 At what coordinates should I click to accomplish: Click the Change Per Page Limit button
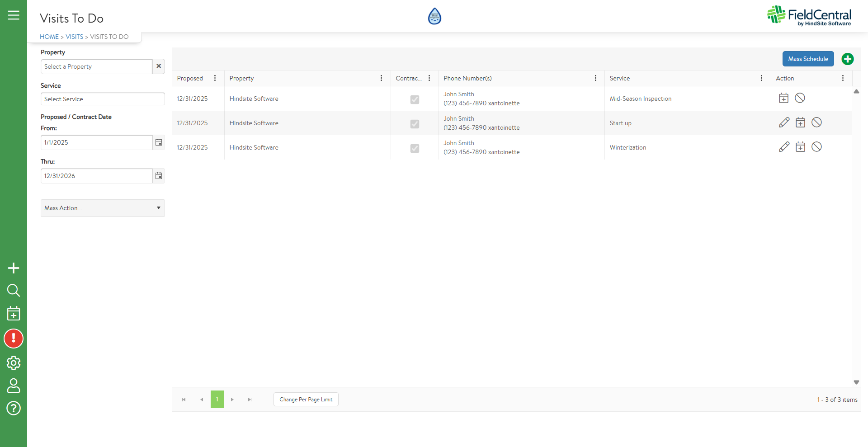306,400
